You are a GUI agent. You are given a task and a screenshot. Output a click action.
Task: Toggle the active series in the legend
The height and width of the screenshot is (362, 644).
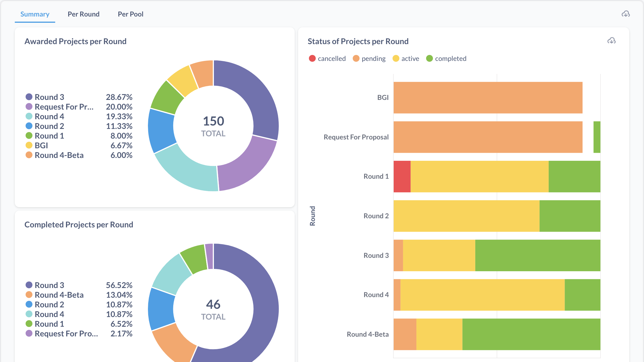click(x=406, y=59)
